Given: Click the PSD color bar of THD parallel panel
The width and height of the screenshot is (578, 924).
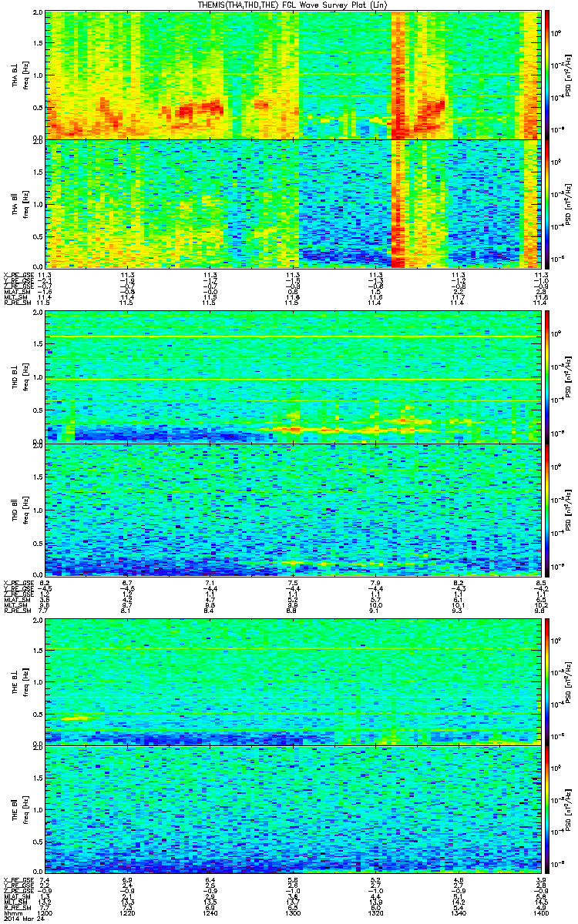Looking at the screenshot, I should click(x=547, y=509).
